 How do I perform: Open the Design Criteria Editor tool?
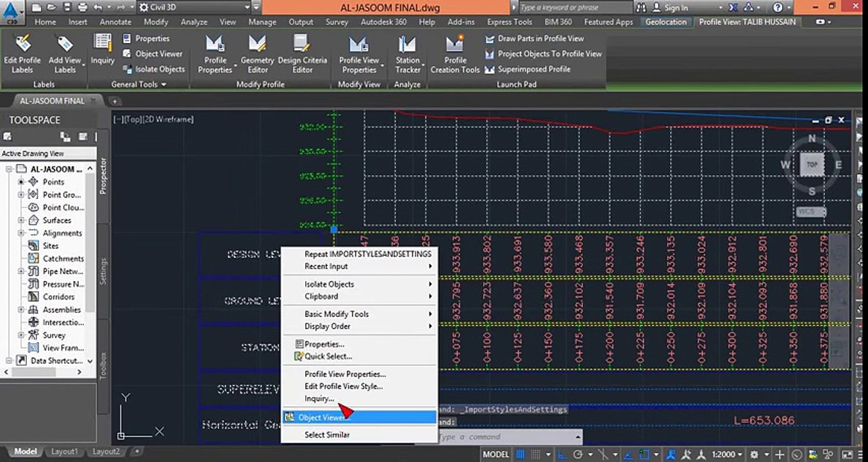click(x=303, y=54)
